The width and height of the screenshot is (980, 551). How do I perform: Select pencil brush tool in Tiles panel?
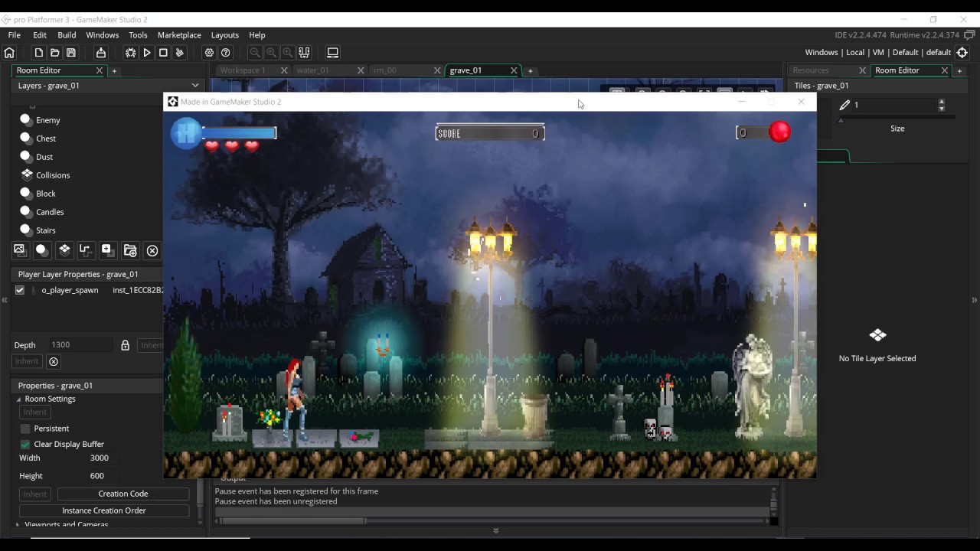[x=844, y=105]
